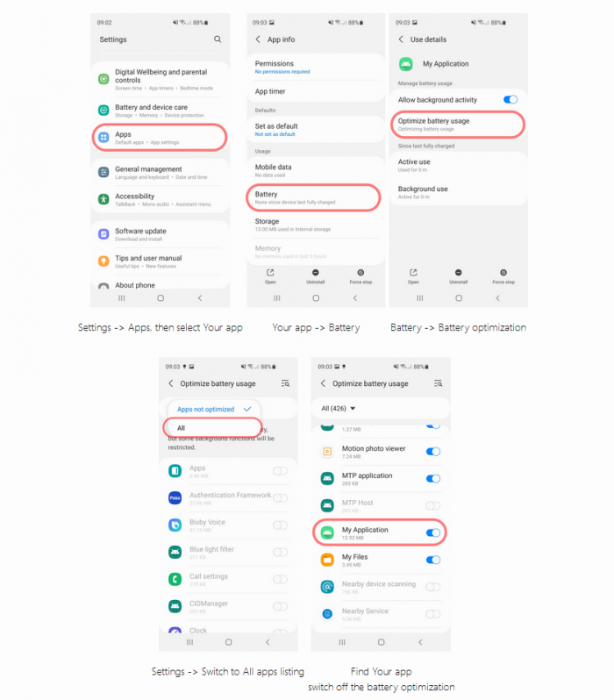The image size is (614, 700).
Task: Open About phone in Settings
Action: click(160, 285)
